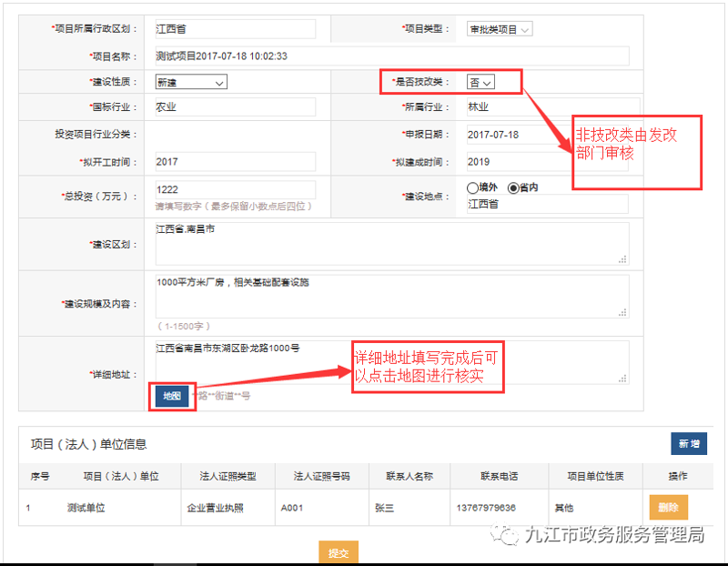Focus the 项目所属行政区划 field with 江西省

pyautogui.click(x=236, y=29)
